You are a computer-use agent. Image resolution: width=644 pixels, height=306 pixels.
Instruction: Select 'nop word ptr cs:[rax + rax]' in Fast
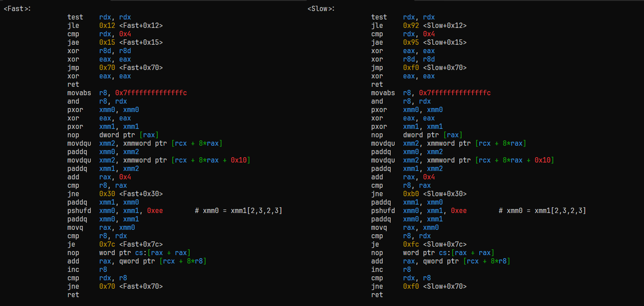pos(129,253)
